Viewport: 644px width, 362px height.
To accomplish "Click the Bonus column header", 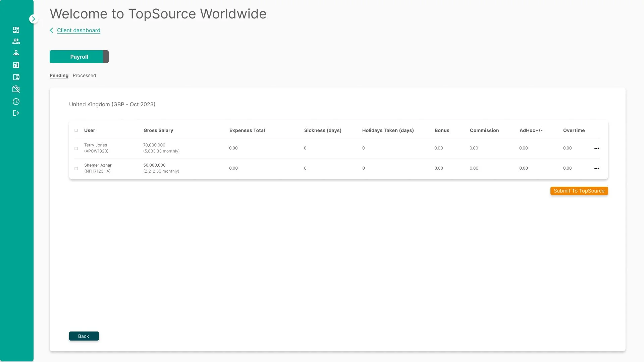I will coord(442,130).
